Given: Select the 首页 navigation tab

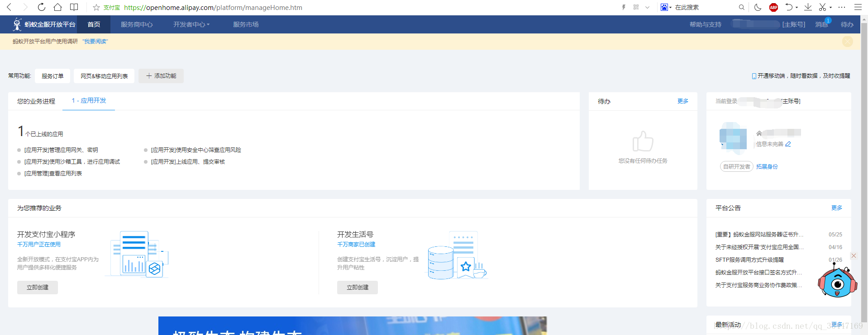Looking at the screenshot, I should pos(94,24).
